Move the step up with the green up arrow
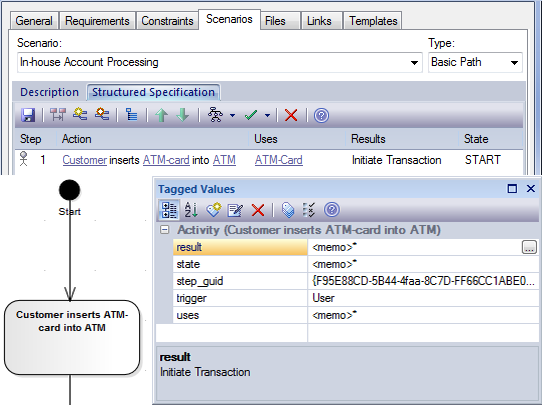 pyautogui.click(x=161, y=115)
